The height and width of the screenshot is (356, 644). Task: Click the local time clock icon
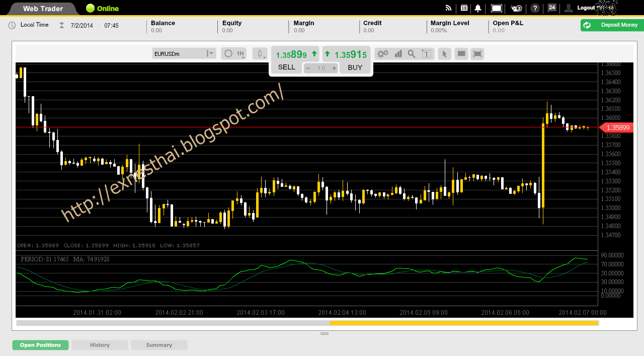pos(12,25)
